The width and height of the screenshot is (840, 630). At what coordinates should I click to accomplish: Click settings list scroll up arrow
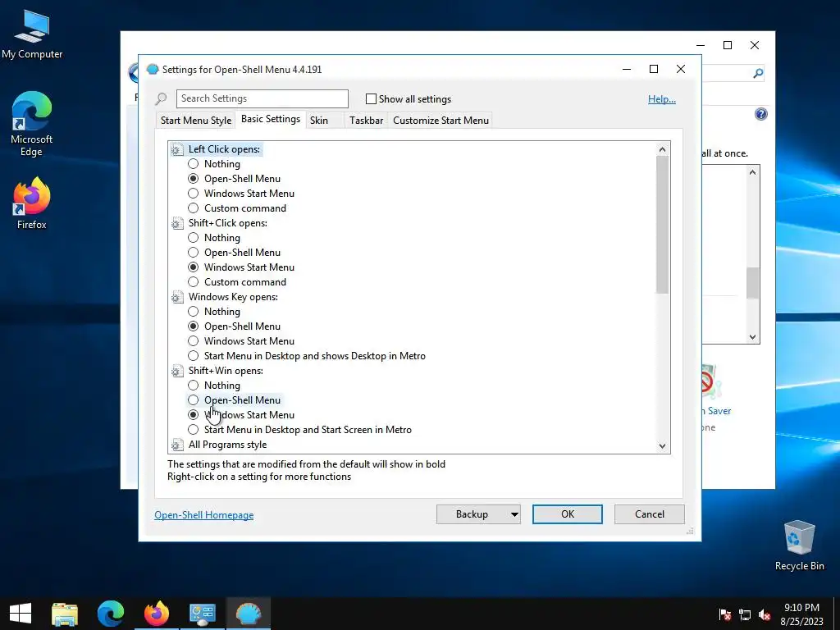pos(662,149)
